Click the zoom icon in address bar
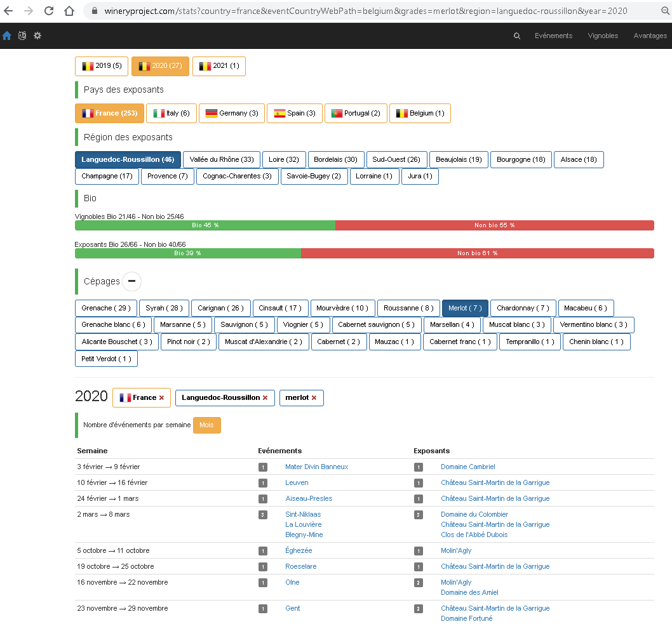The height and width of the screenshot is (631, 672). 665,11
